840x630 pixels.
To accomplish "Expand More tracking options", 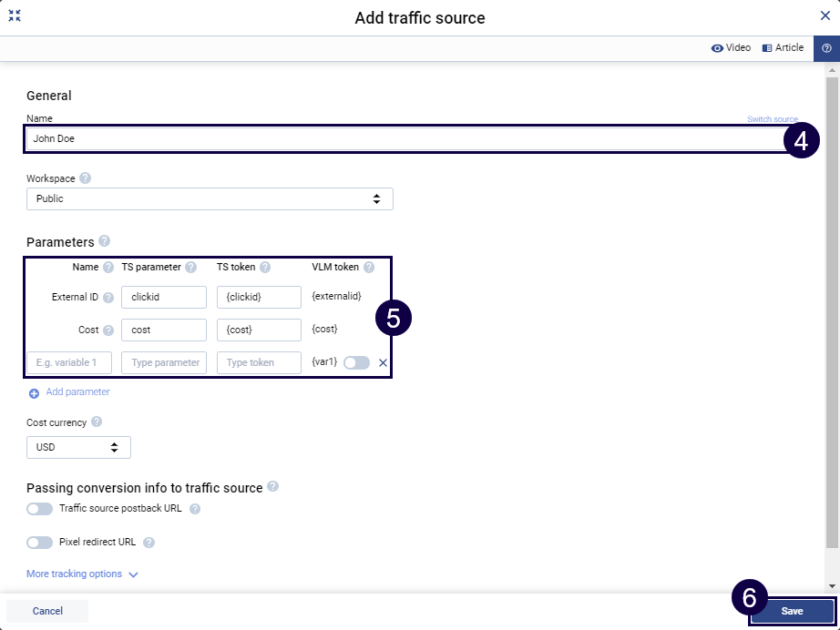I will pos(82,574).
